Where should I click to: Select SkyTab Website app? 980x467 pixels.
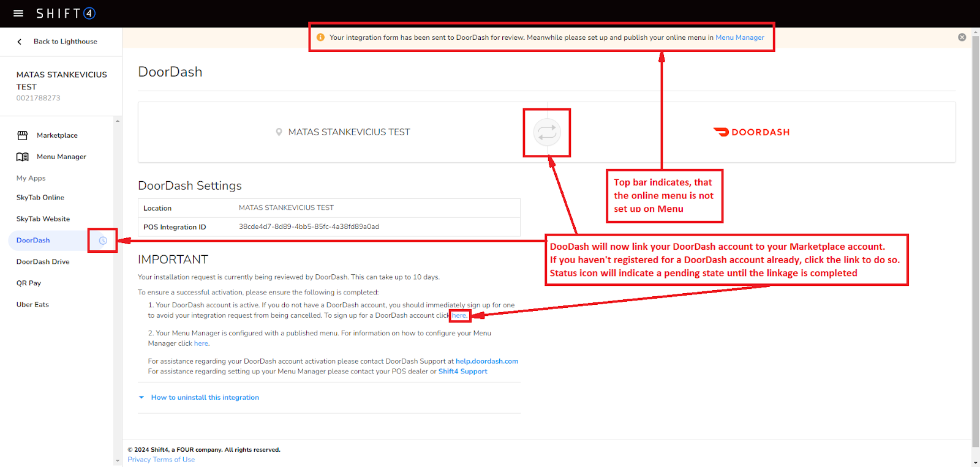coord(43,219)
